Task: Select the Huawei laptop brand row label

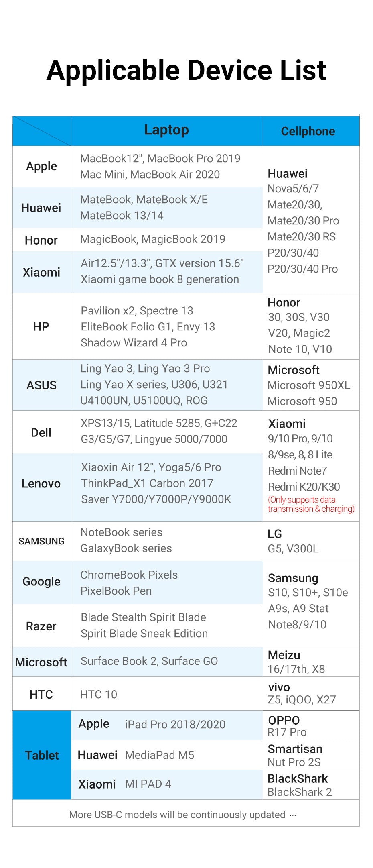Action: [x=41, y=208]
